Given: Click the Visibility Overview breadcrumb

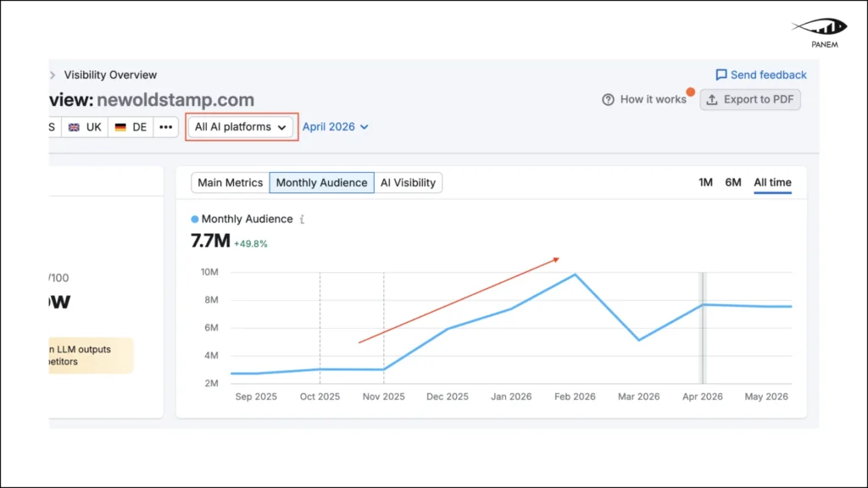Looking at the screenshot, I should [x=110, y=75].
